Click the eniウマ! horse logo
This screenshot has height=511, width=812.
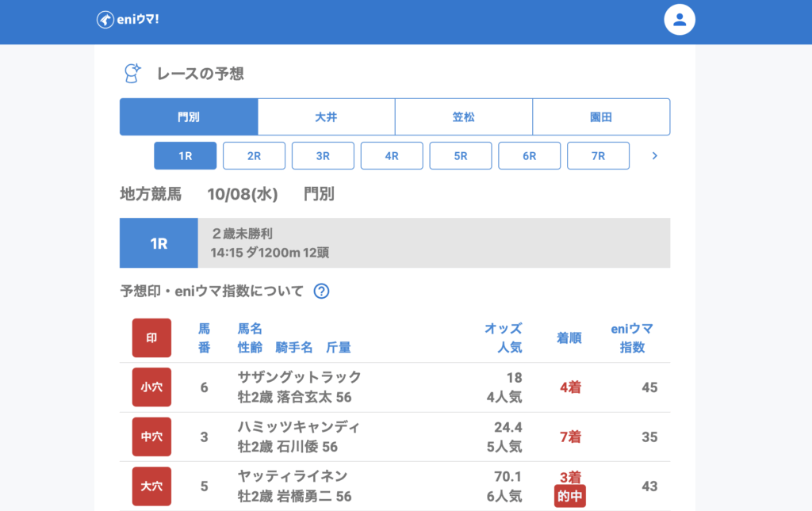128,20
